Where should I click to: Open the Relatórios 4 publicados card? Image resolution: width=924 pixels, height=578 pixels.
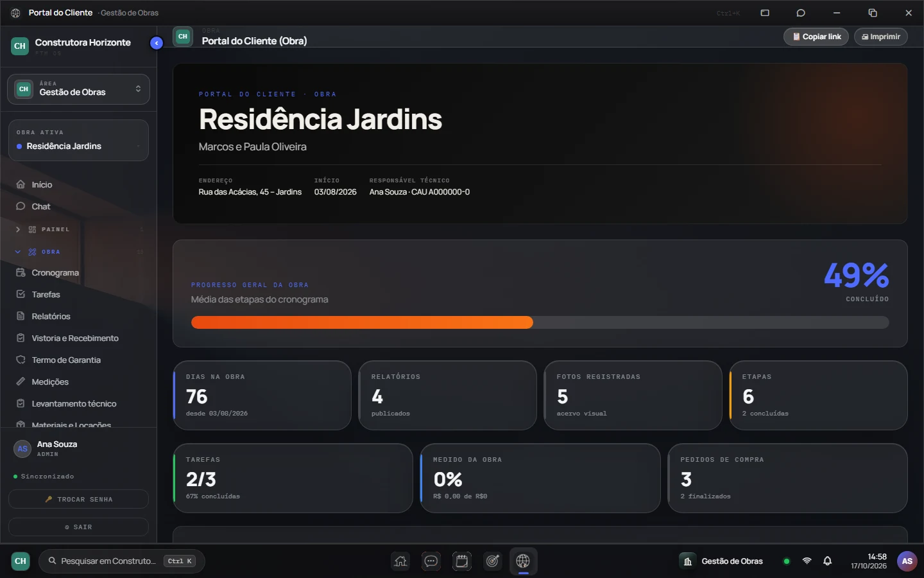coord(447,395)
